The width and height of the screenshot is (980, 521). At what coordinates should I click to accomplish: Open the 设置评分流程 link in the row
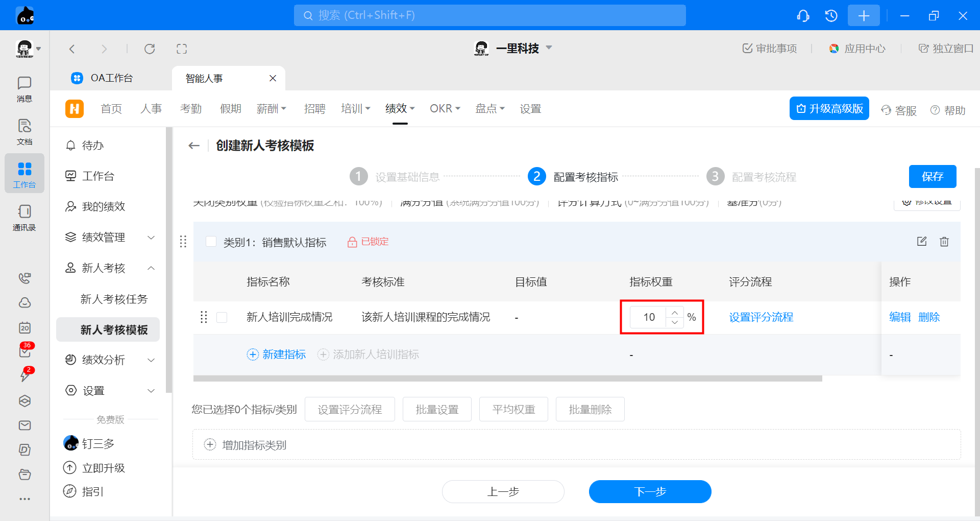761,317
